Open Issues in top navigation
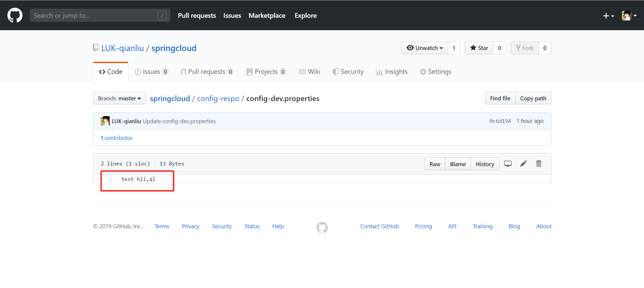Viewport: 644px width, 288px height. coord(232,15)
